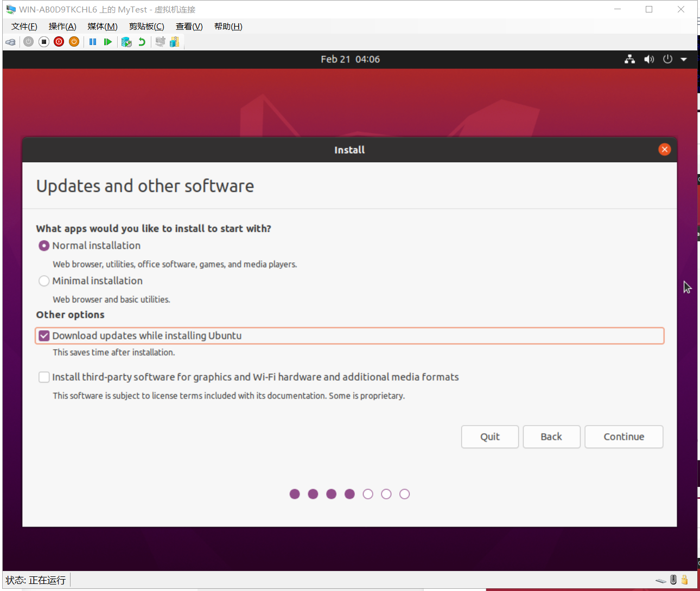Screen dimensions: 700x591
Task: Shut down the VM with the red power icon
Action: pyautogui.click(x=59, y=42)
